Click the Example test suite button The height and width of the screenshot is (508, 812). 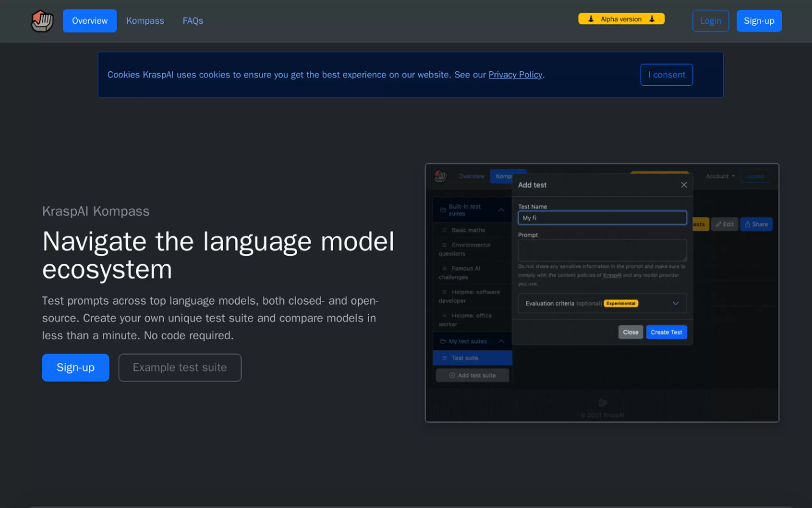[x=180, y=367]
